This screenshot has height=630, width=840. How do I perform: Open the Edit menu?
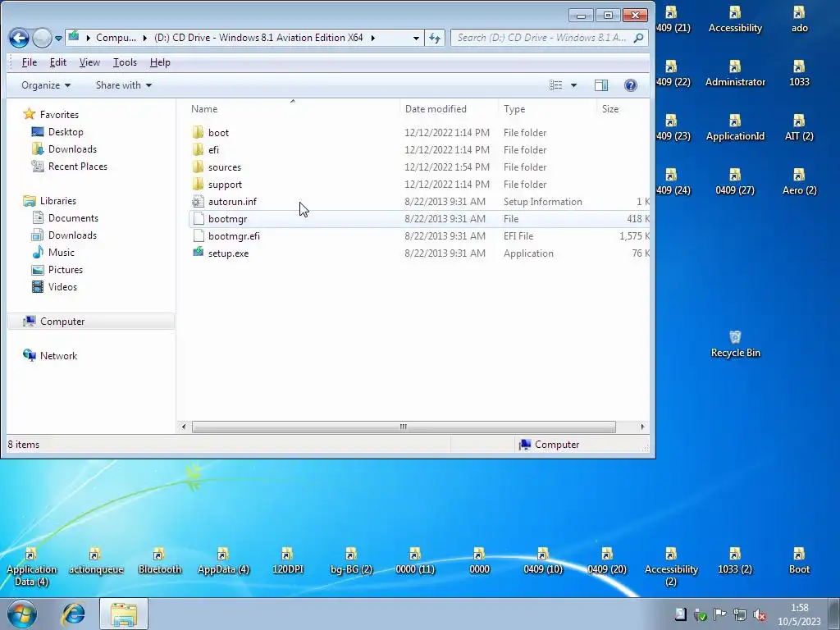click(x=58, y=62)
